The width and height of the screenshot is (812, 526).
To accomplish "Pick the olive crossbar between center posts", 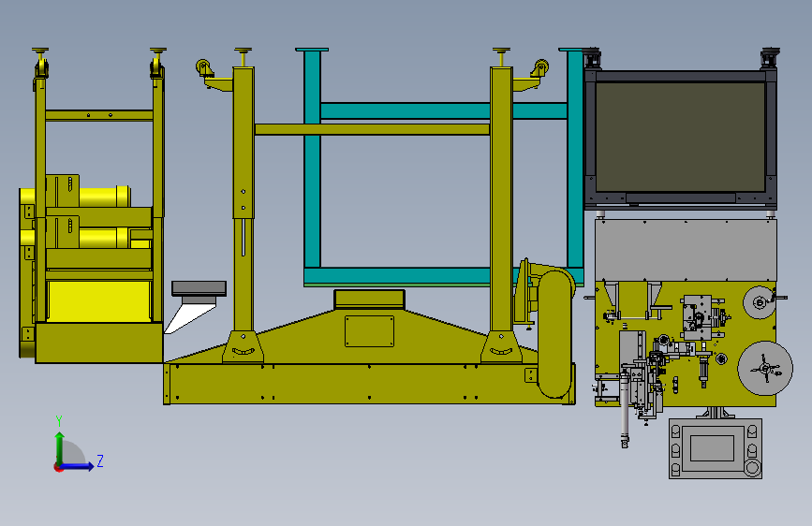I will 372,129.
